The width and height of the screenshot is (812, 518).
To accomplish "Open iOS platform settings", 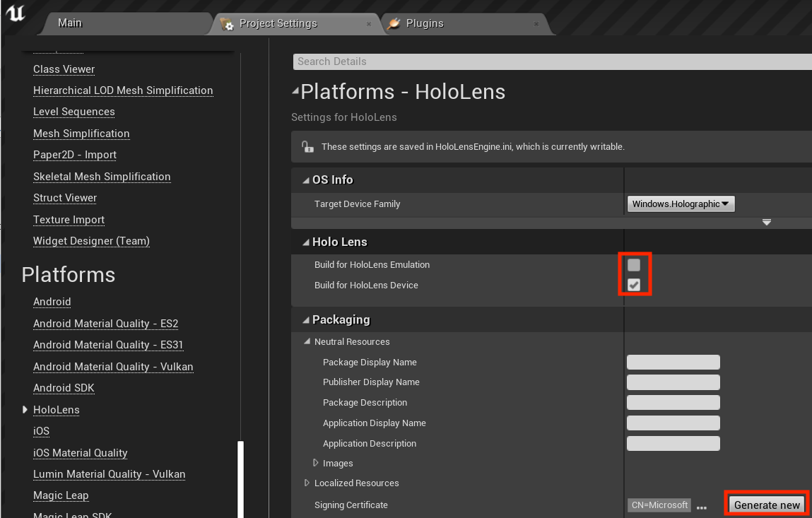I will pos(42,431).
